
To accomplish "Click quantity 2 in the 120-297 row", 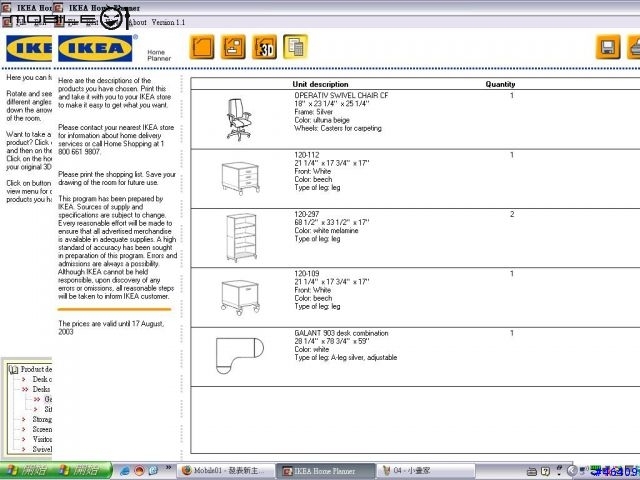I will [x=512, y=214].
